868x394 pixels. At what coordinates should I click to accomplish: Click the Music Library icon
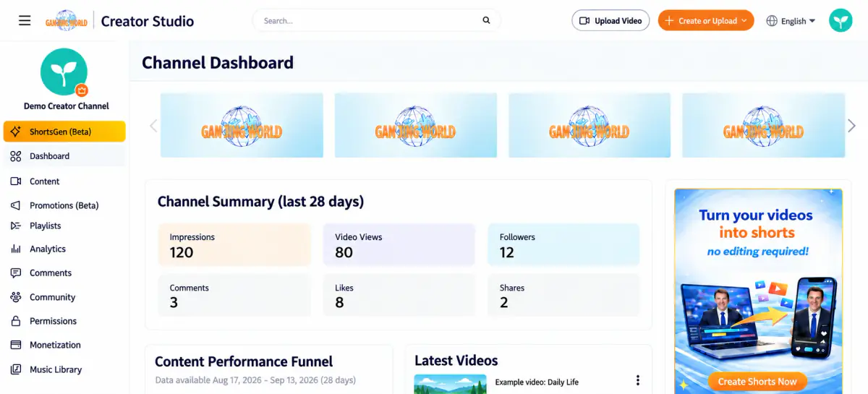click(16, 369)
